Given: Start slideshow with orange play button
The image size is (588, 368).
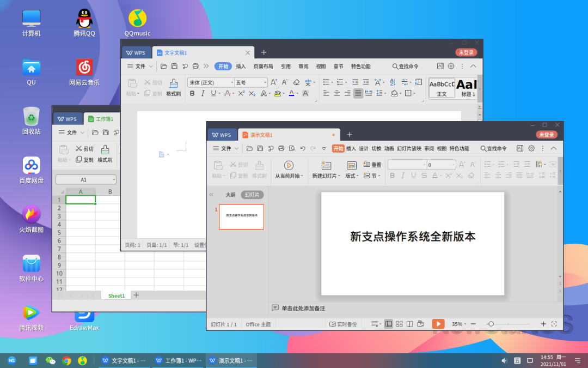Looking at the screenshot, I should (x=438, y=324).
